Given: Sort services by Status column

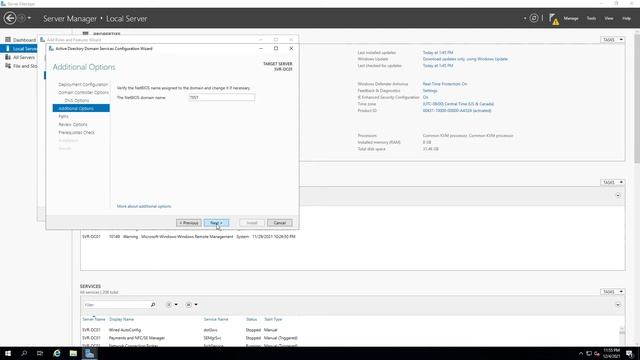Looking at the screenshot, I should point(251,319).
